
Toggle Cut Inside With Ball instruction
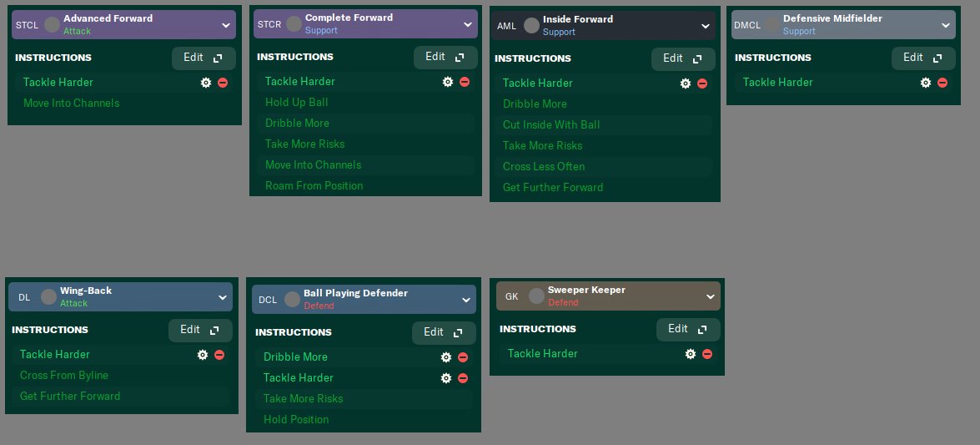(551, 125)
